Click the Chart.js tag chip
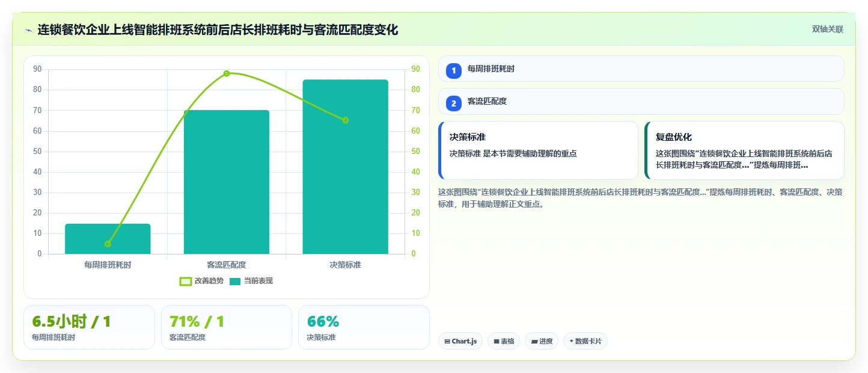The width and height of the screenshot is (868, 373). pos(460,341)
